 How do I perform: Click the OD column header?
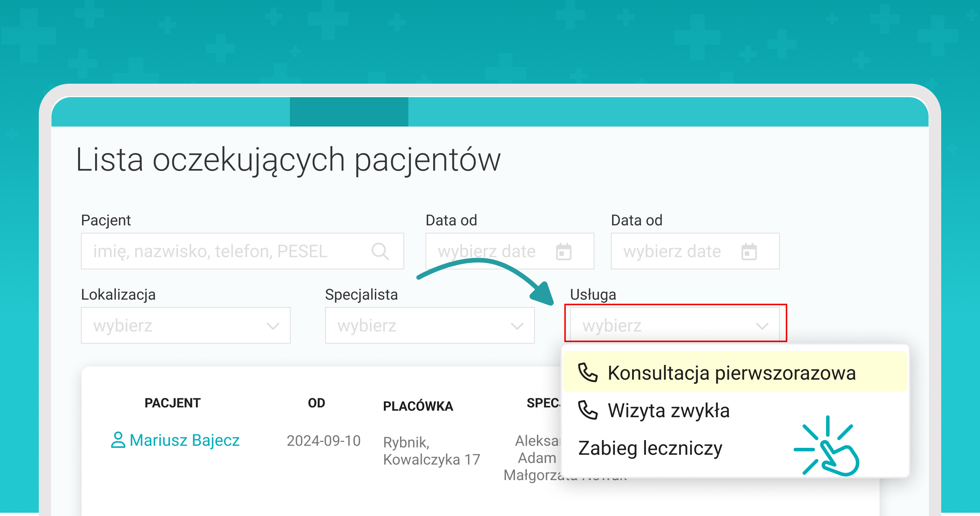316,403
